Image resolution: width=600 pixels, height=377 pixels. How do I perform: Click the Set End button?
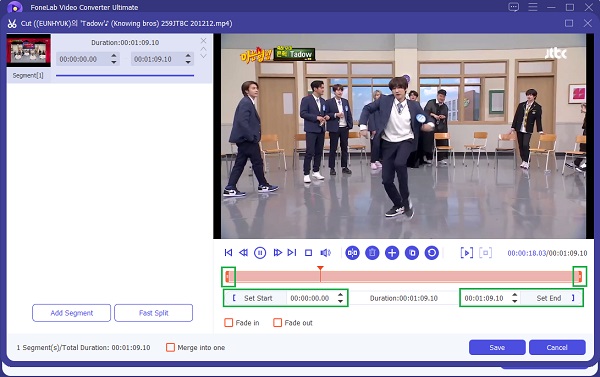551,298
